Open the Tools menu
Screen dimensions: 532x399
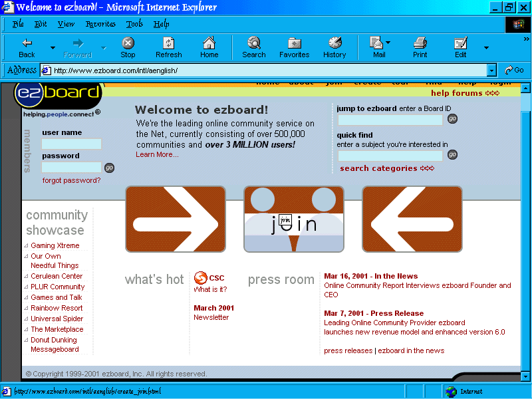[134, 24]
